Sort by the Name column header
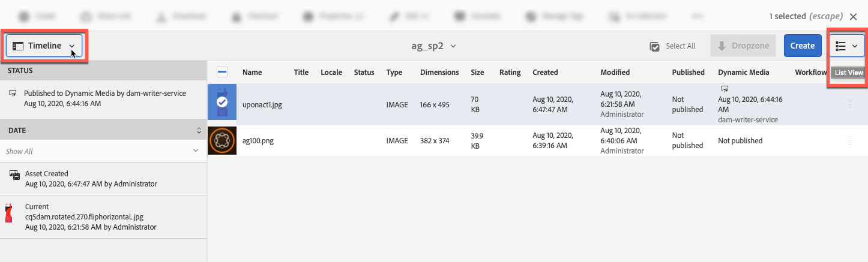Image resolution: width=868 pixels, height=262 pixels. (252, 72)
